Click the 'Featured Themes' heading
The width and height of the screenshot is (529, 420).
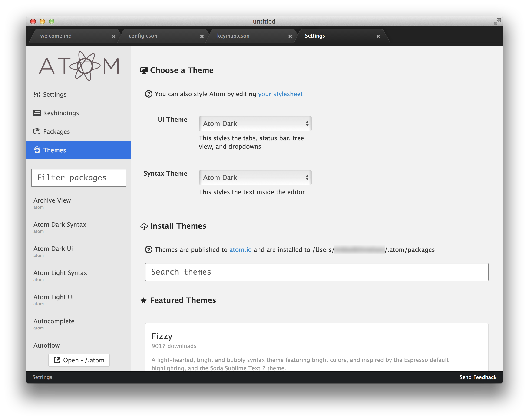click(x=183, y=300)
